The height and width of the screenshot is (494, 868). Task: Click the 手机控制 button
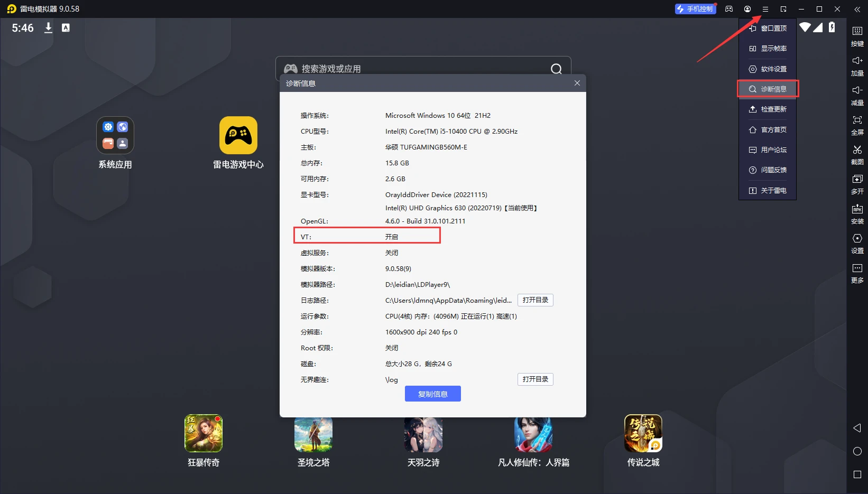(x=695, y=9)
